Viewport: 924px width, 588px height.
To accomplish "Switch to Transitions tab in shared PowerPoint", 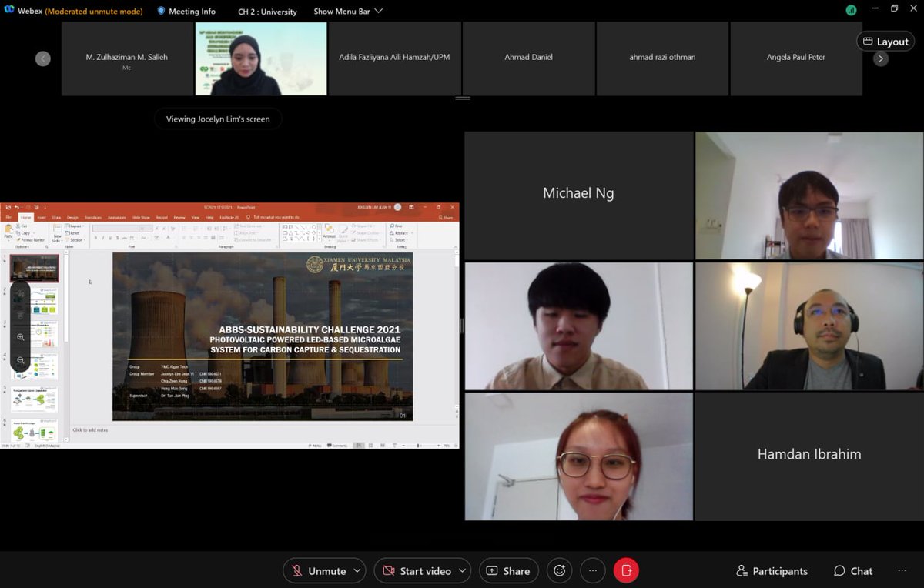I will point(93,217).
